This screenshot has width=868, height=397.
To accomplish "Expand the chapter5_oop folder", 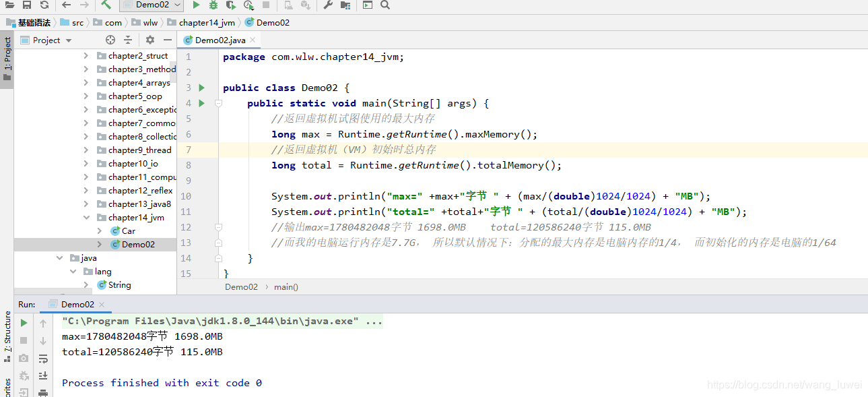I will coord(86,96).
